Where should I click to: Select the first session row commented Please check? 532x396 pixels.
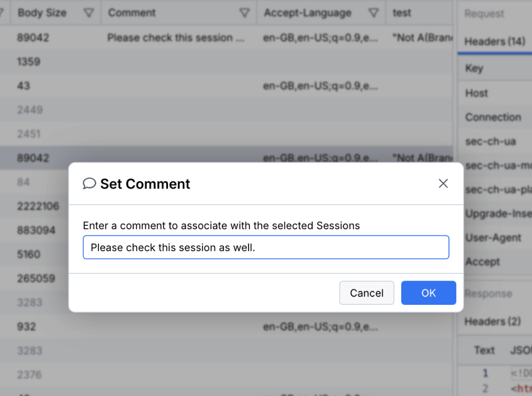pyautogui.click(x=226, y=38)
